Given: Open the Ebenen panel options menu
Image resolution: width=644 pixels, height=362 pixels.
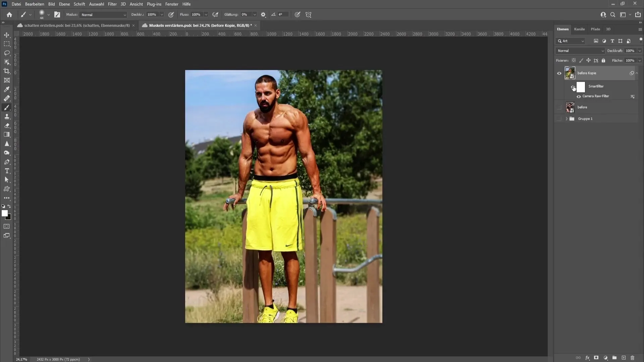Looking at the screenshot, I should [640, 28].
